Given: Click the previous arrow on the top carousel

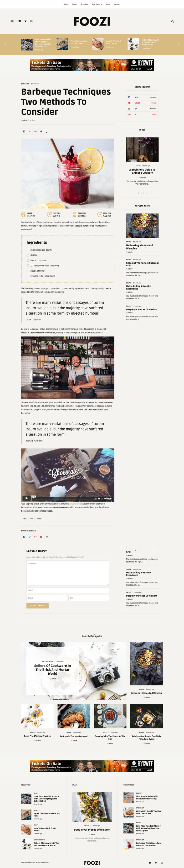Looking at the screenshot, I should click(5, 44).
